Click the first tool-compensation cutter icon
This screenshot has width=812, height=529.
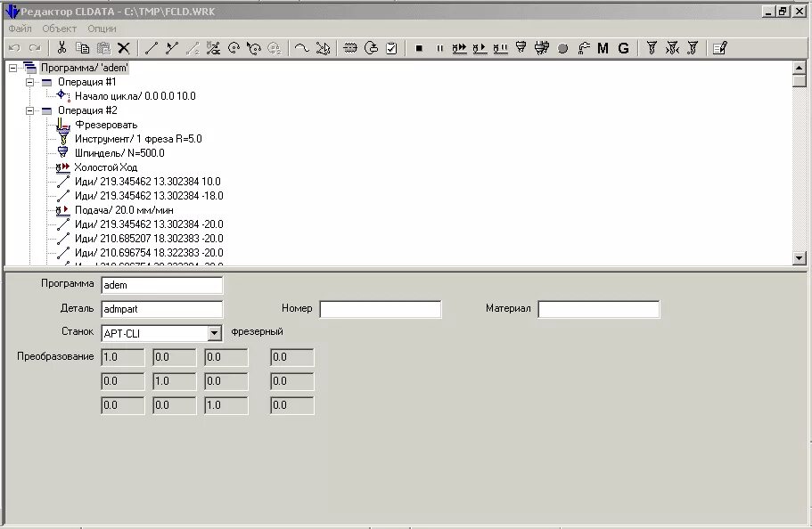[652, 48]
